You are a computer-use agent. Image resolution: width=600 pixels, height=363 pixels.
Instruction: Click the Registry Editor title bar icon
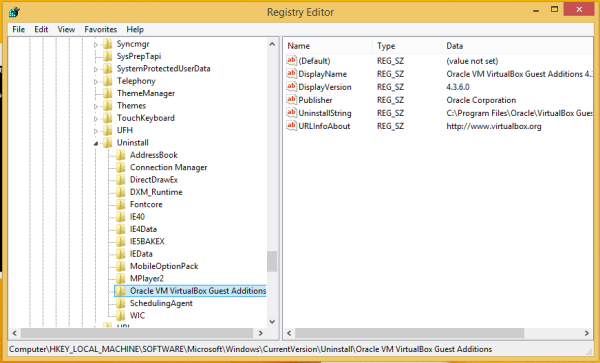(x=15, y=12)
